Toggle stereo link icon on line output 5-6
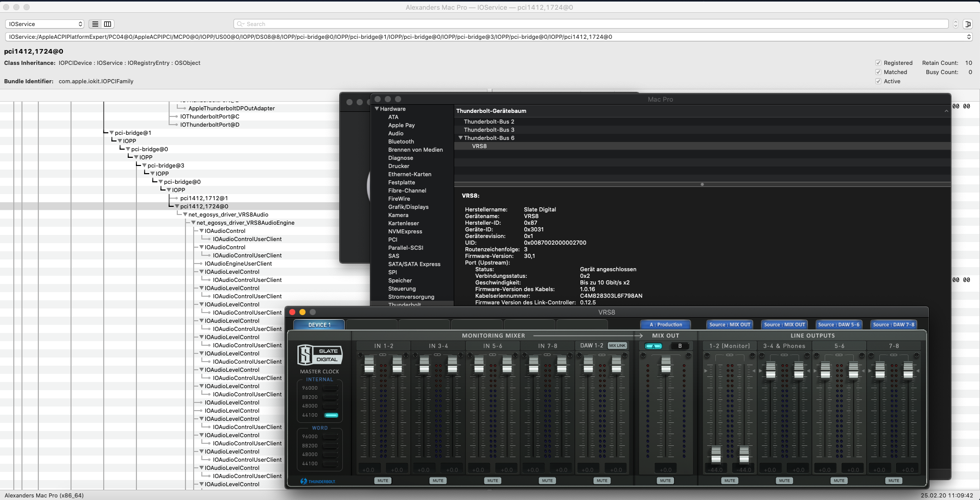The image size is (980, 500). pos(839,355)
